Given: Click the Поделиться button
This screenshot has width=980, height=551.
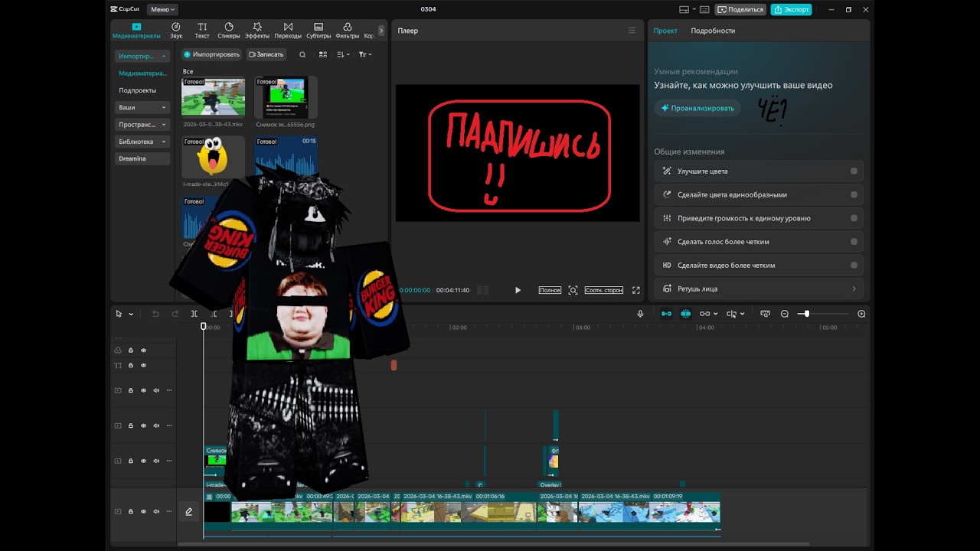Looking at the screenshot, I should [741, 9].
